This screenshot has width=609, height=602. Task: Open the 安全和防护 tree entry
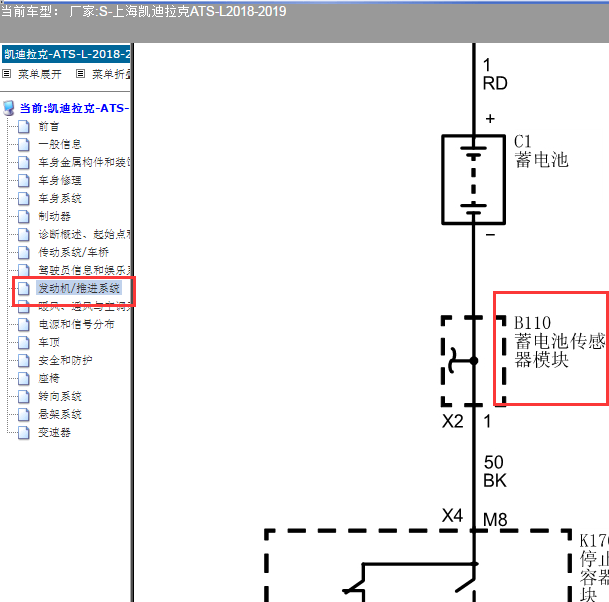click(65, 360)
